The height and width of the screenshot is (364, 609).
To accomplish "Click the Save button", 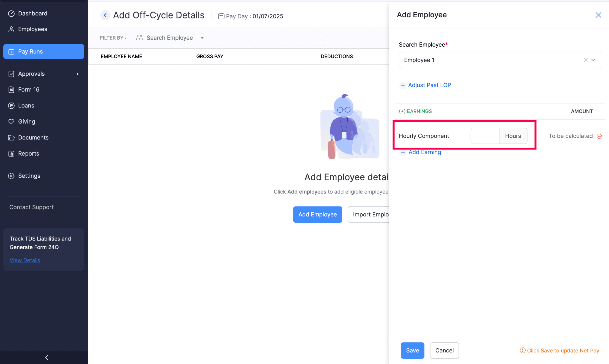I will coord(412,351).
